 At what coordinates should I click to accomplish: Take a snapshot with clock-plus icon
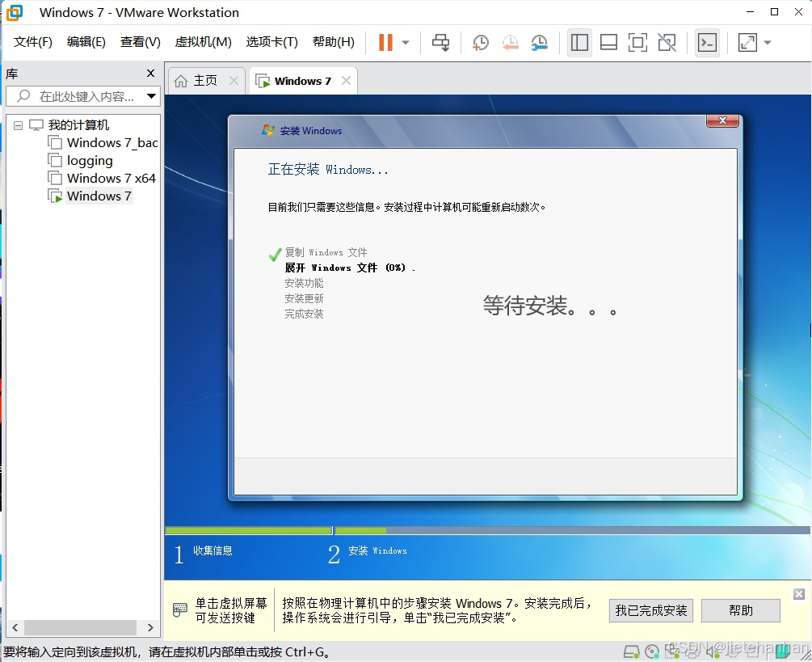click(x=481, y=43)
